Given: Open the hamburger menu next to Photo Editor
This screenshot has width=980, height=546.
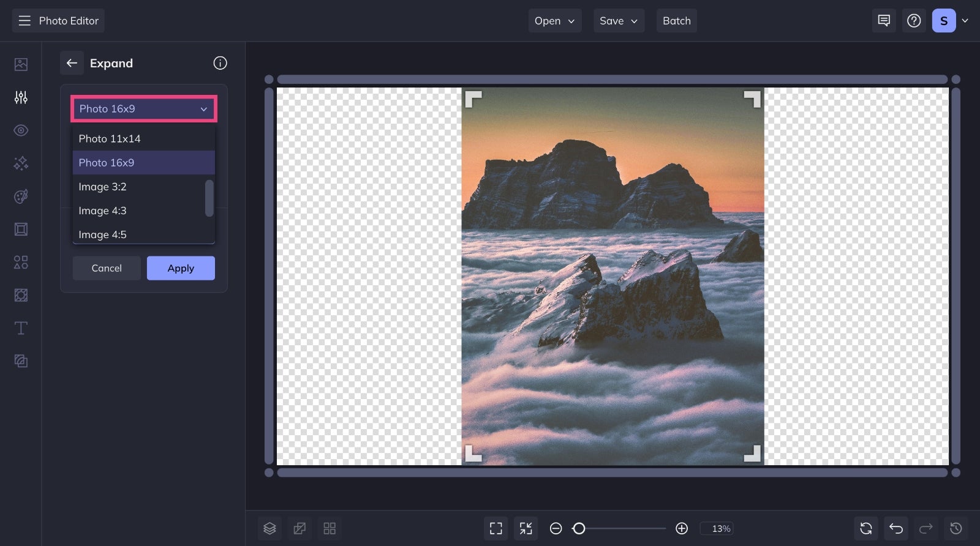Looking at the screenshot, I should [x=24, y=21].
